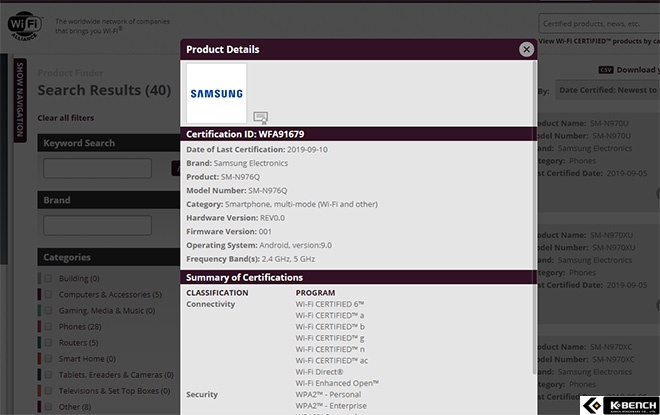Viewport: 660px width, 415px height.
Task: Click the Wi-Fi Direct program entry
Action: click(x=319, y=372)
